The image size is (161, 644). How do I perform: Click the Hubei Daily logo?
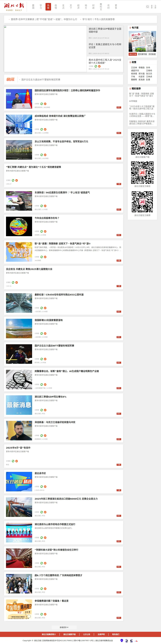(14, 7)
